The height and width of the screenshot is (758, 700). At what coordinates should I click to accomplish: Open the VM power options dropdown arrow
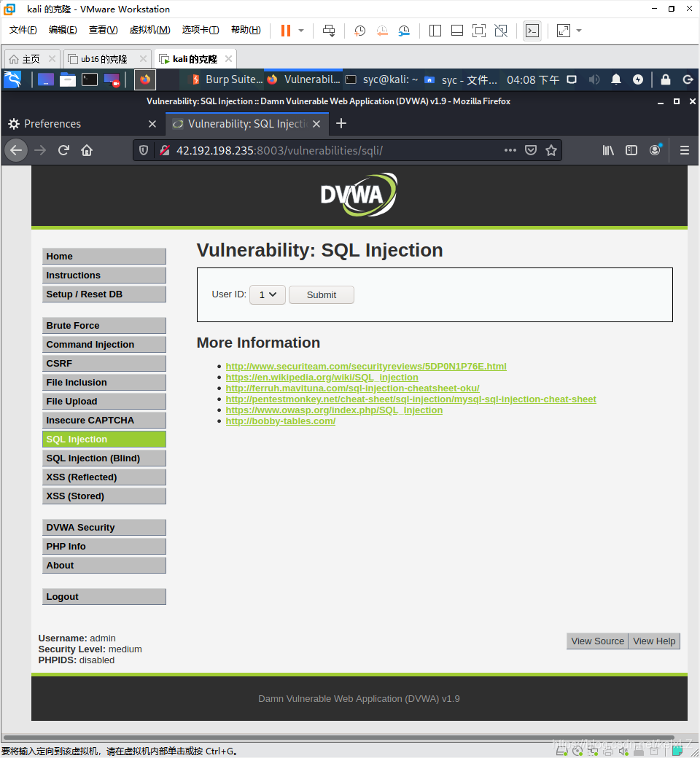coord(301,31)
